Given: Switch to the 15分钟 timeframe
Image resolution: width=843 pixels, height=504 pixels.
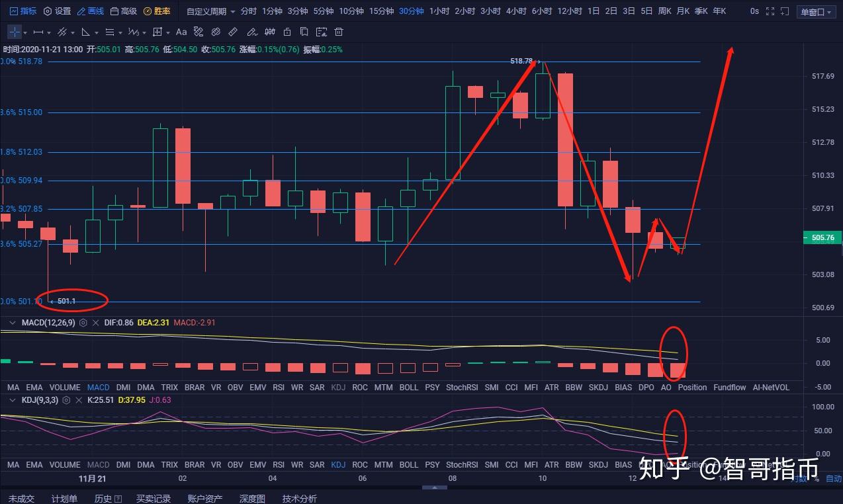Looking at the screenshot, I should tap(381, 11).
